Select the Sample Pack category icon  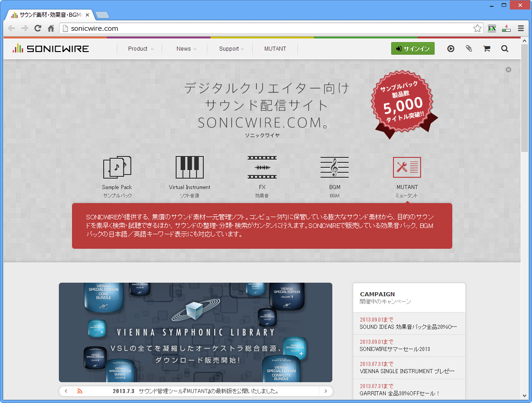pos(117,167)
